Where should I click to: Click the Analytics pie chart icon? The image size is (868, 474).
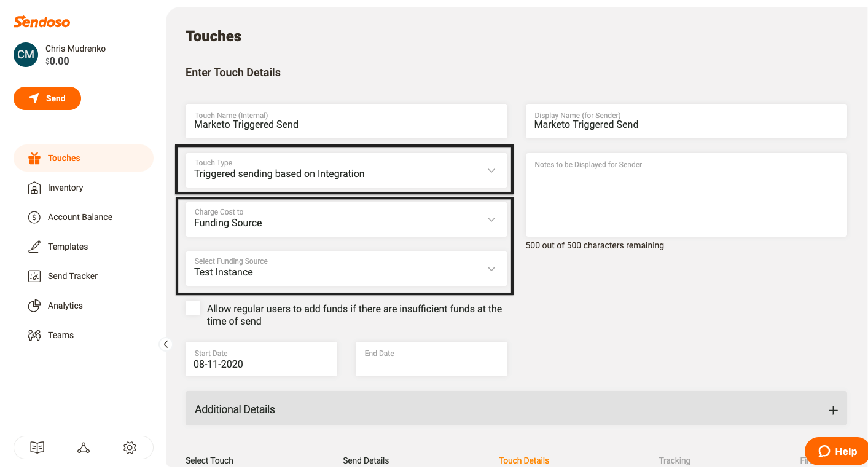click(x=34, y=306)
